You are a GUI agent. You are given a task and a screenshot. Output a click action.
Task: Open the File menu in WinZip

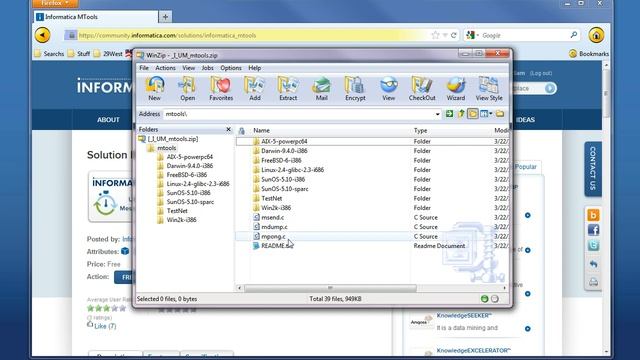pos(144,68)
